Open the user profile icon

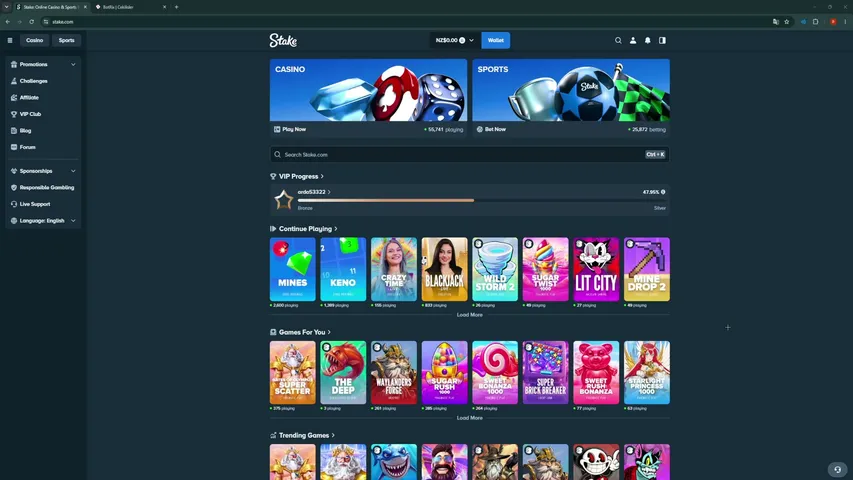pos(633,40)
